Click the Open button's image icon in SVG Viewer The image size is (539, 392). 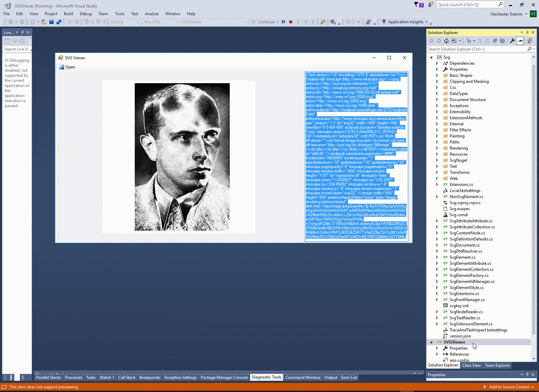pyautogui.click(x=62, y=67)
